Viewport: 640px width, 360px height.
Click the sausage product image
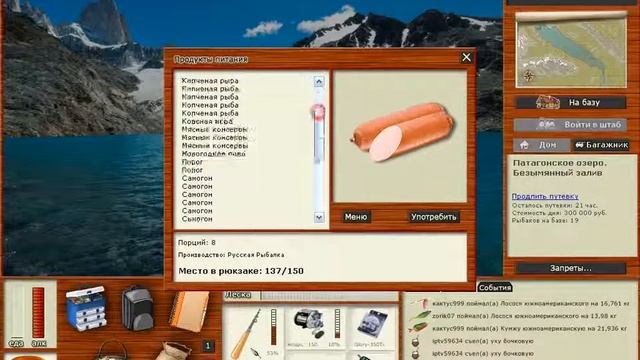[x=403, y=132]
